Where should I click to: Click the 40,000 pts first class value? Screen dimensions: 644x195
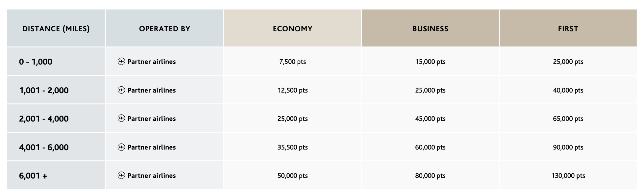click(x=568, y=90)
